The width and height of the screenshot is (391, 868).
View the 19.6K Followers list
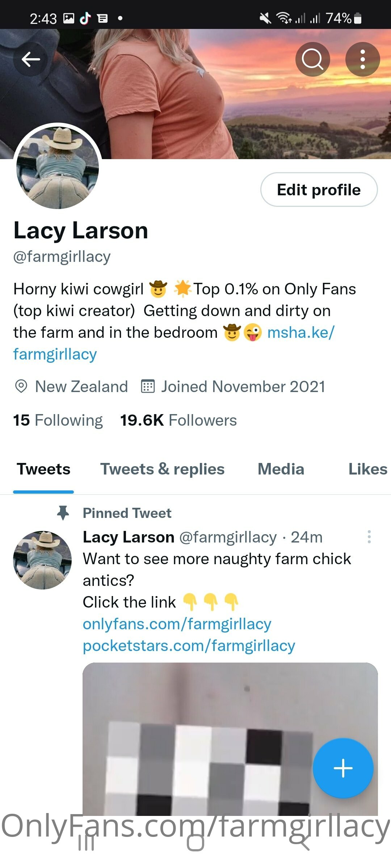(x=178, y=420)
